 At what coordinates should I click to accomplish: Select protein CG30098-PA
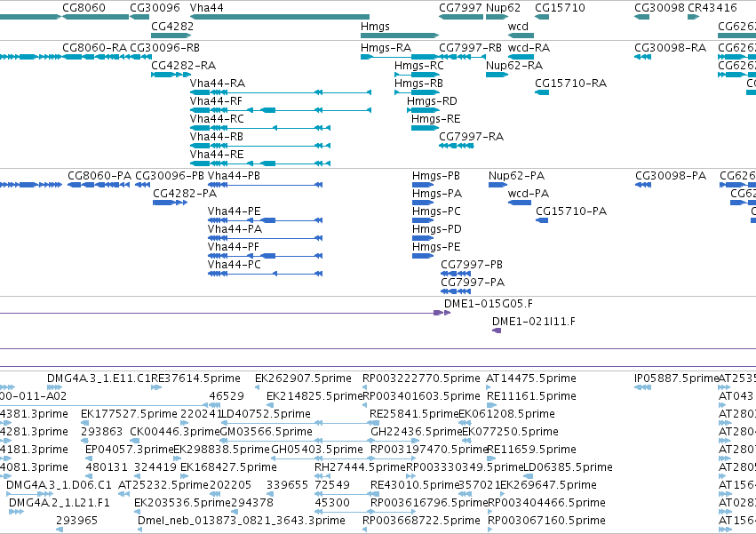click(x=671, y=176)
